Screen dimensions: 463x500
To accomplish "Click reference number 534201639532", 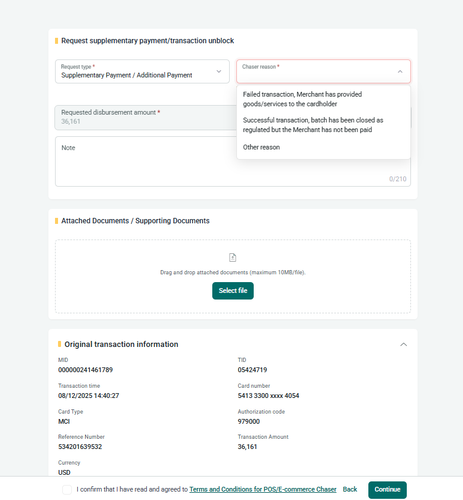I will click(80, 447).
